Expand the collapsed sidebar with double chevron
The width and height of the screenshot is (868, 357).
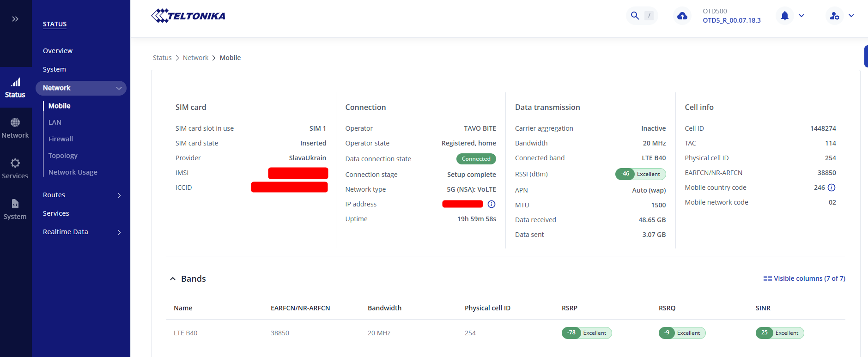[15, 19]
